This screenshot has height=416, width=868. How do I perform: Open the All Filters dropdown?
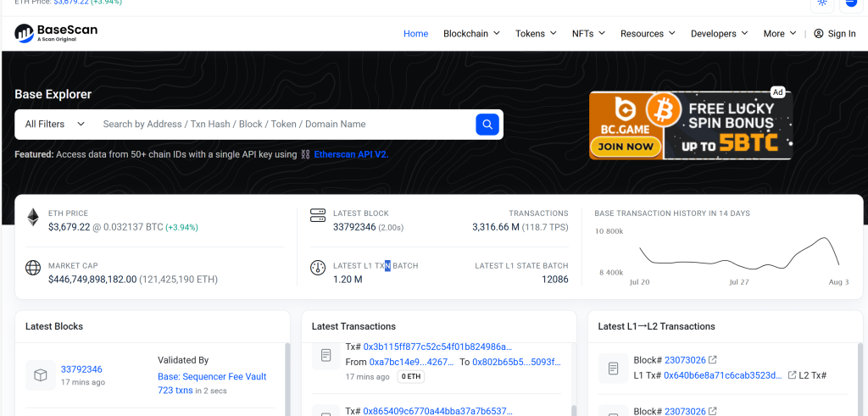pyautogui.click(x=55, y=125)
